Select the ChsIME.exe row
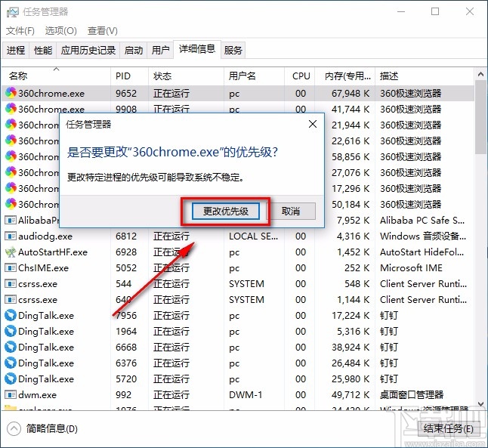Image resolution: width=488 pixels, height=448 pixels. click(x=238, y=267)
